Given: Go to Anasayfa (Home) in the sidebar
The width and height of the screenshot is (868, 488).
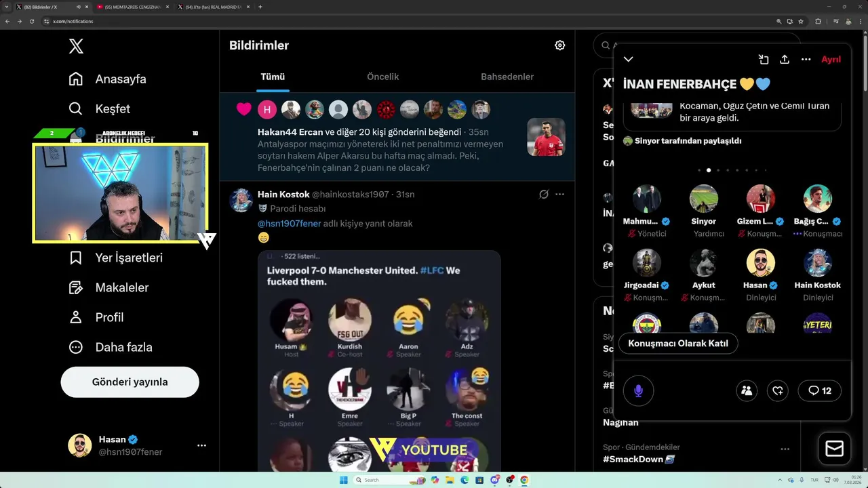Looking at the screenshot, I should (x=107, y=79).
